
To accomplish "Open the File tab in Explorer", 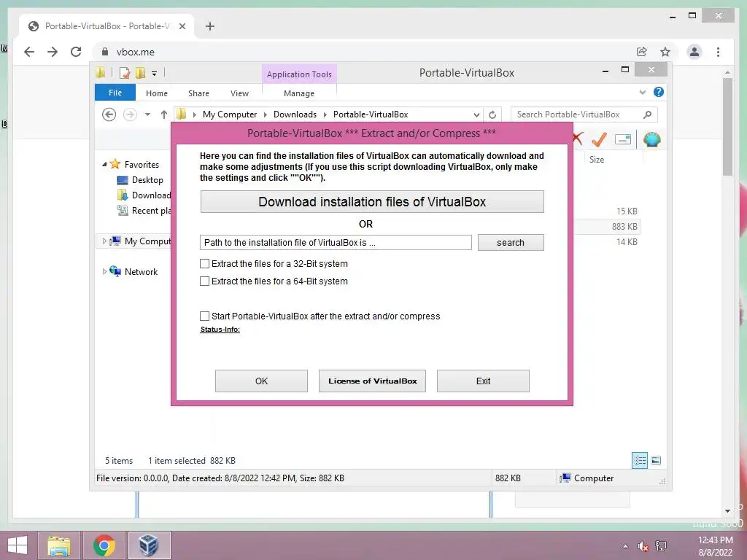I will click(x=115, y=93).
